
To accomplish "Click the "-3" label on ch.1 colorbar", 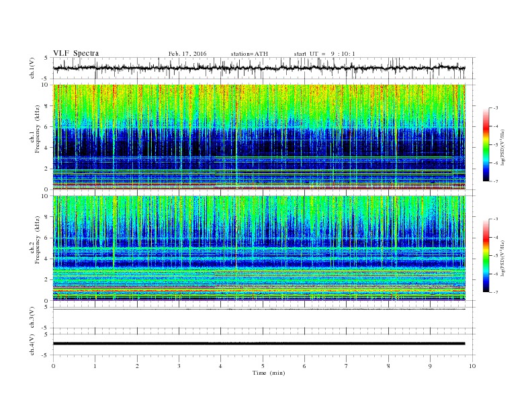I will pyautogui.click(x=496, y=108).
